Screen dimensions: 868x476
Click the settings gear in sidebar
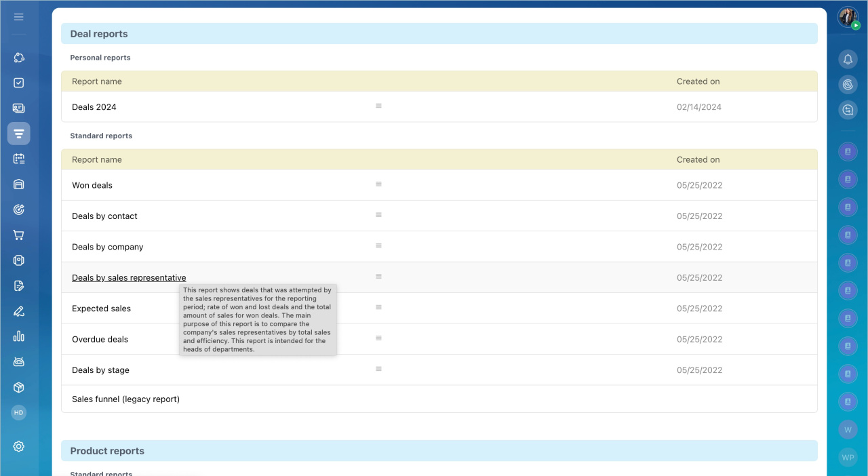click(x=18, y=446)
